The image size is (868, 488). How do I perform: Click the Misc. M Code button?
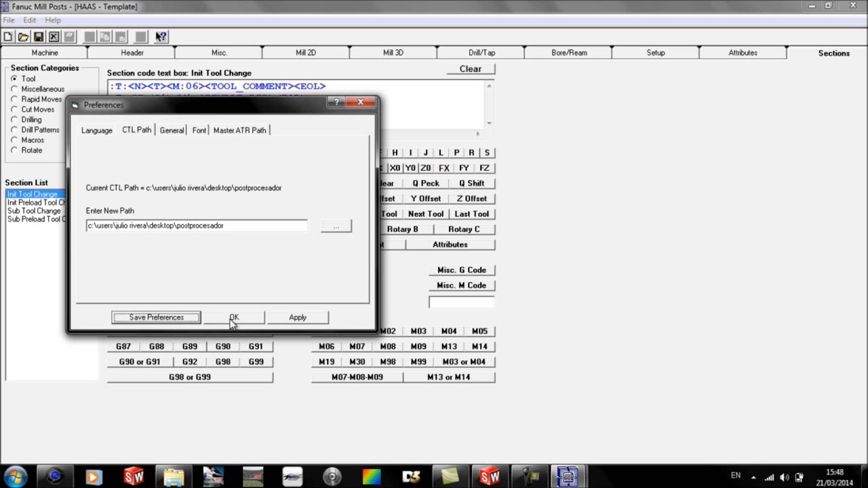461,285
